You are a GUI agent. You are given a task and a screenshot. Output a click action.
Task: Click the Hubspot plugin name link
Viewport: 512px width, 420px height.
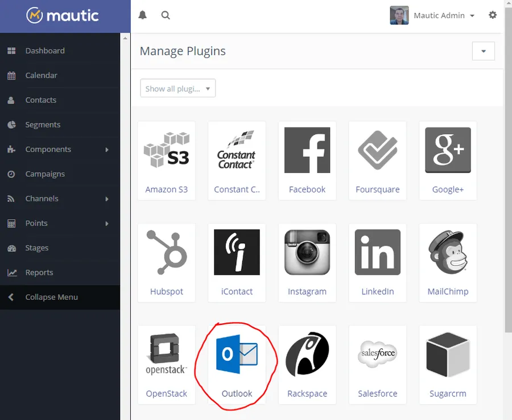point(167,291)
